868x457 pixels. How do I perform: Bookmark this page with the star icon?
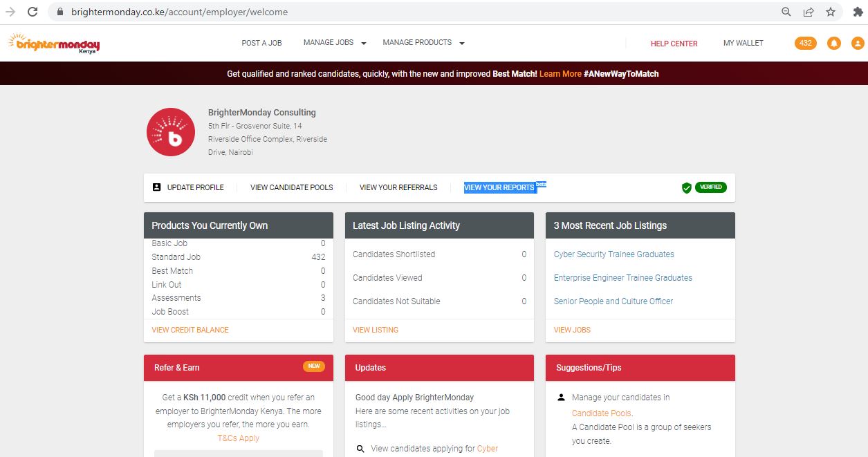point(830,12)
